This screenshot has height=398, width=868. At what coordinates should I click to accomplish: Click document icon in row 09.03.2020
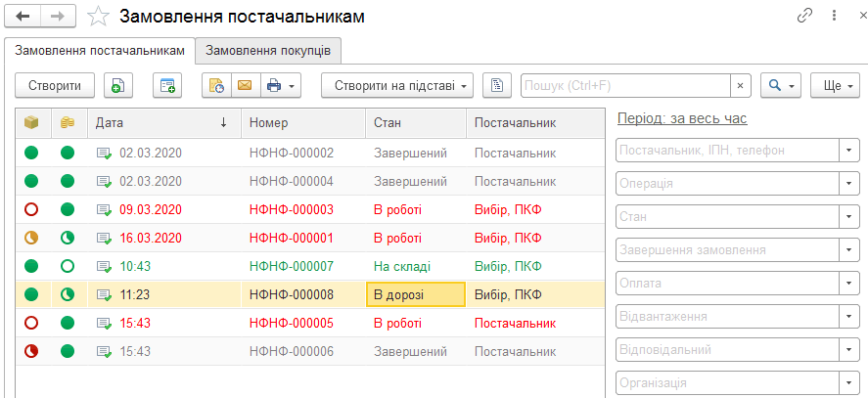[x=105, y=210]
